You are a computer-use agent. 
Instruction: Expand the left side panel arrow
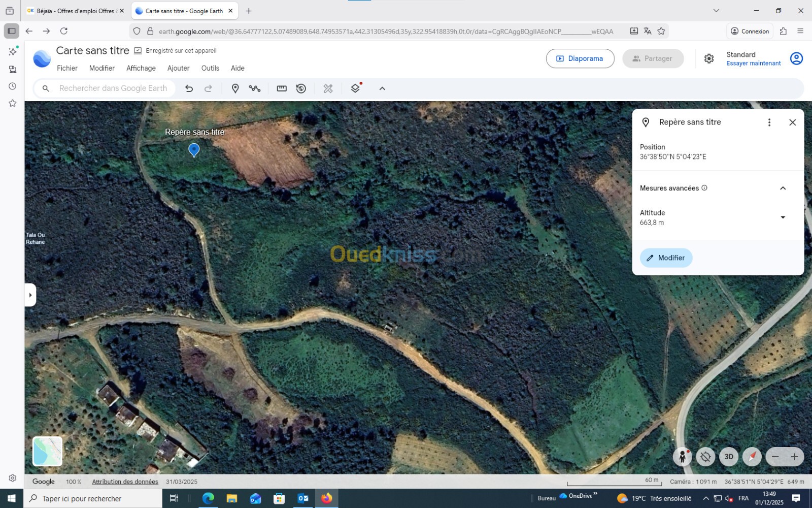point(30,295)
